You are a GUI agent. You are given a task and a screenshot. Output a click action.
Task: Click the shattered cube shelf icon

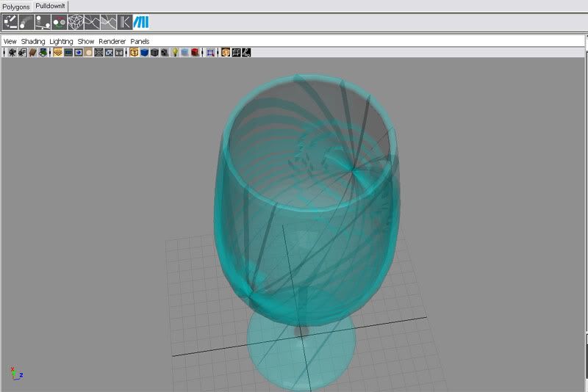(x=76, y=22)
